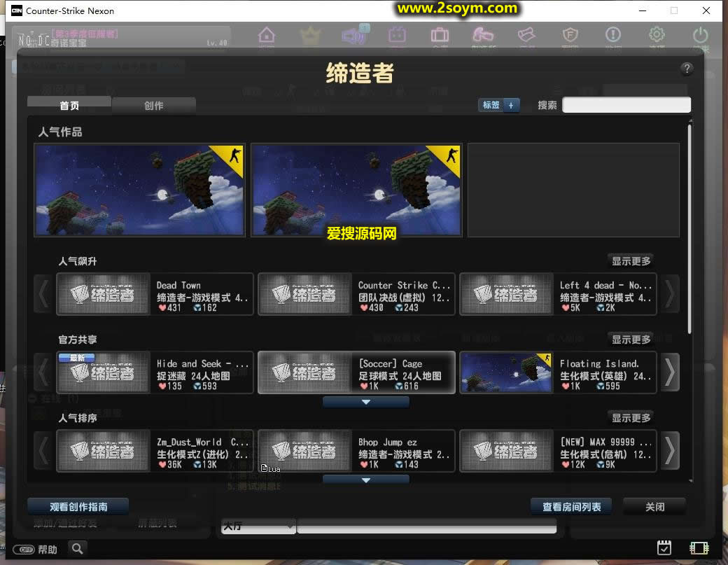Click the 标签 tag button
This screenshot has height=565, width=728.
point(491,106)
